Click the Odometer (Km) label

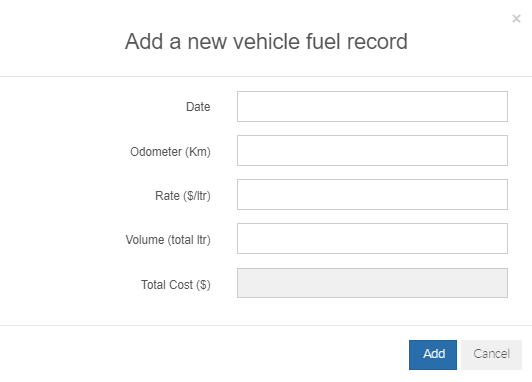tap(170, 152)
